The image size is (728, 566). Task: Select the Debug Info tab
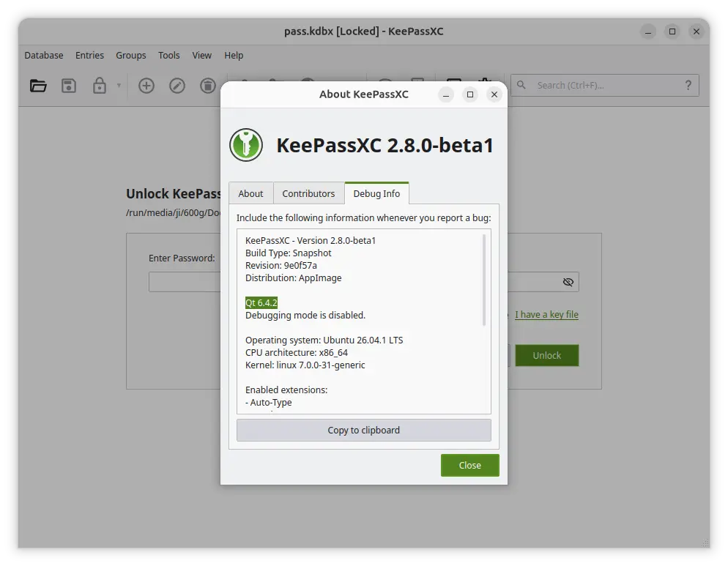pos(376,193)
